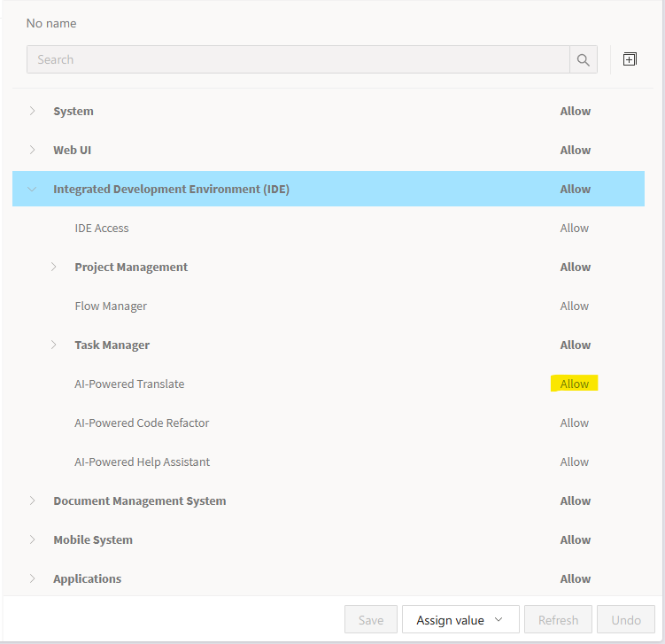Select the IDE Access permission row

point(102,228)
